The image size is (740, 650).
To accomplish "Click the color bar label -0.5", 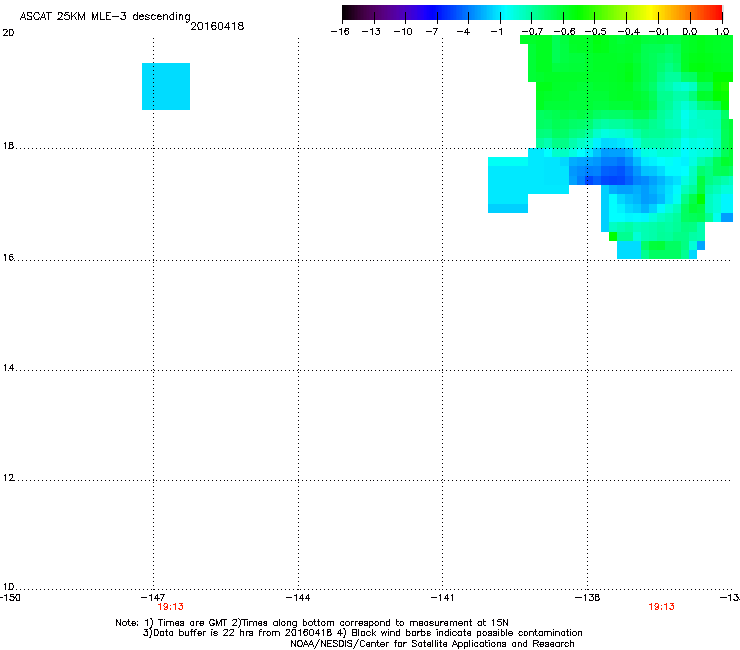I will pyautogui.click(x=596, y=32).
